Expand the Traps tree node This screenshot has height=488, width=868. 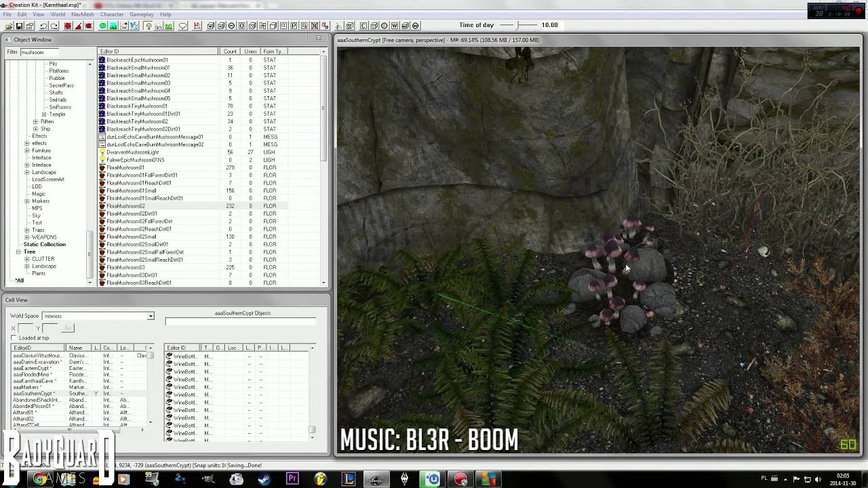(x=27, y=230)
